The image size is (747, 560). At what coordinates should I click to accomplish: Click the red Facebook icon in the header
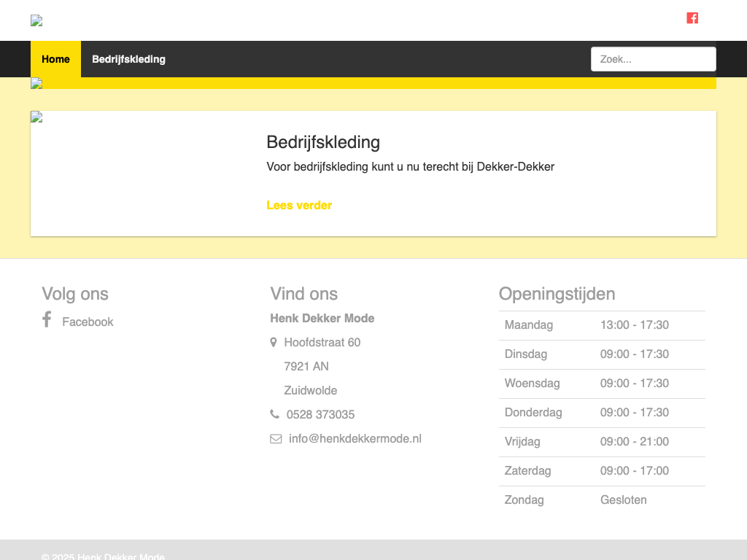[x=692, y=18]
